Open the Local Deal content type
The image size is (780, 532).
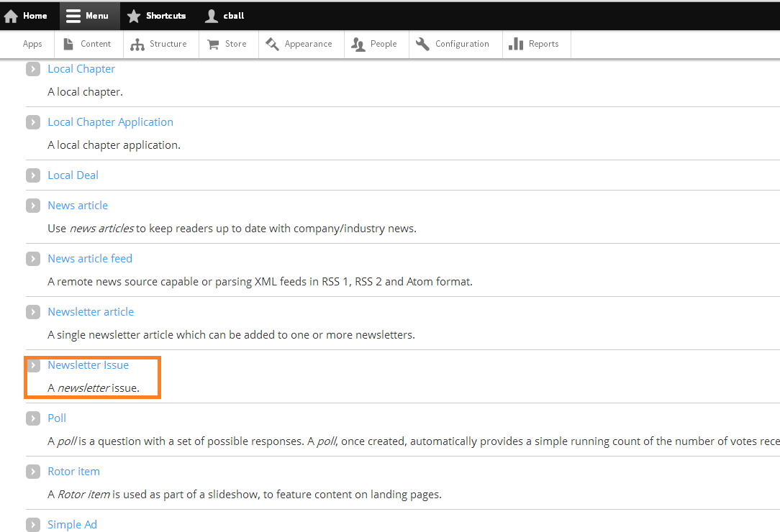pyautogui.click(x=73, y=175)
